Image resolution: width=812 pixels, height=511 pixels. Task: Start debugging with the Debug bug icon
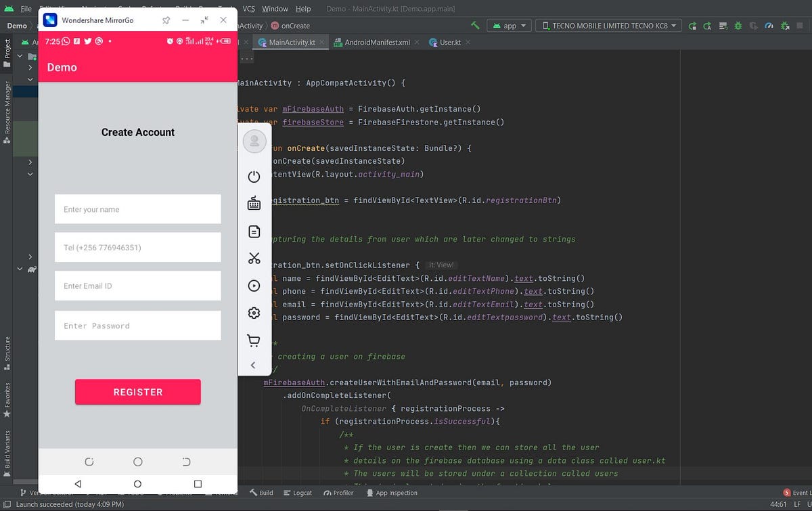[738, 26]
